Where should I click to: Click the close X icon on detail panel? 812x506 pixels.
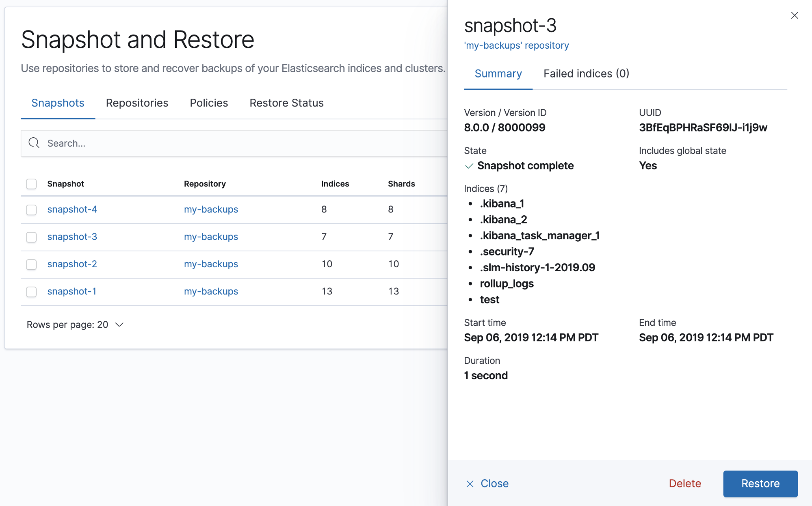pyautogui.click(x=794, y=15)
